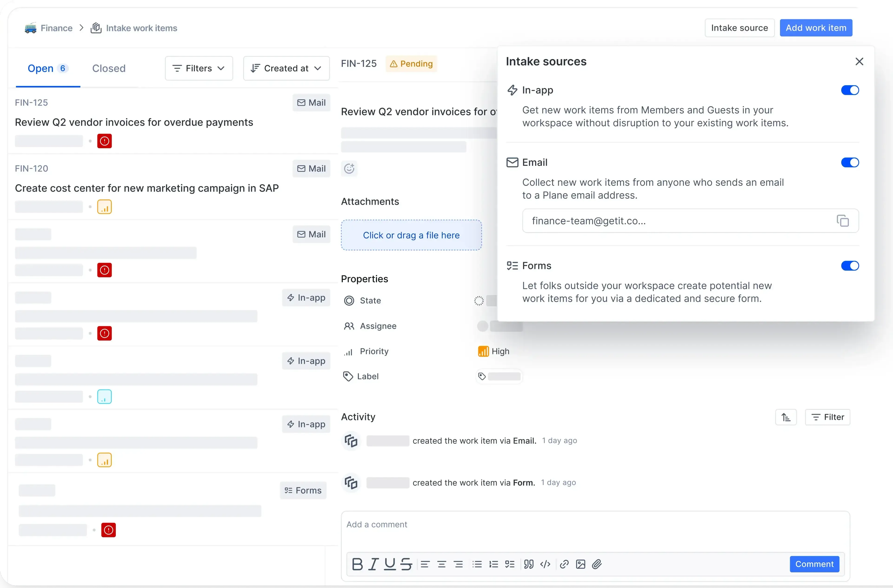Image resolution: width=893 pixels, height=588 pixels.
Task: Insert an image into the comment
Action: pos(580,564)
